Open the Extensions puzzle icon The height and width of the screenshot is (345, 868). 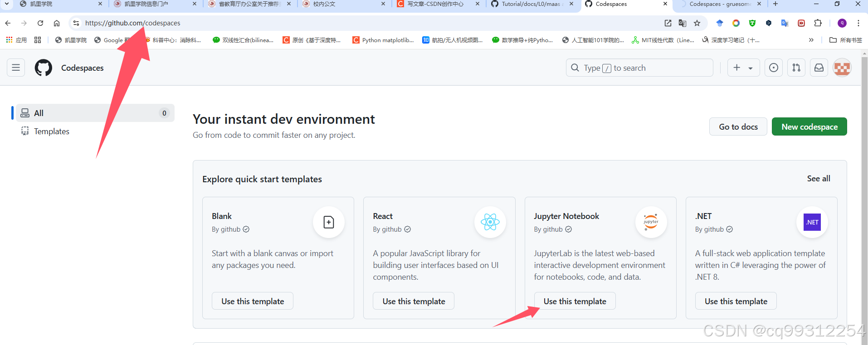pyautogui.click(x=818, y=23)
